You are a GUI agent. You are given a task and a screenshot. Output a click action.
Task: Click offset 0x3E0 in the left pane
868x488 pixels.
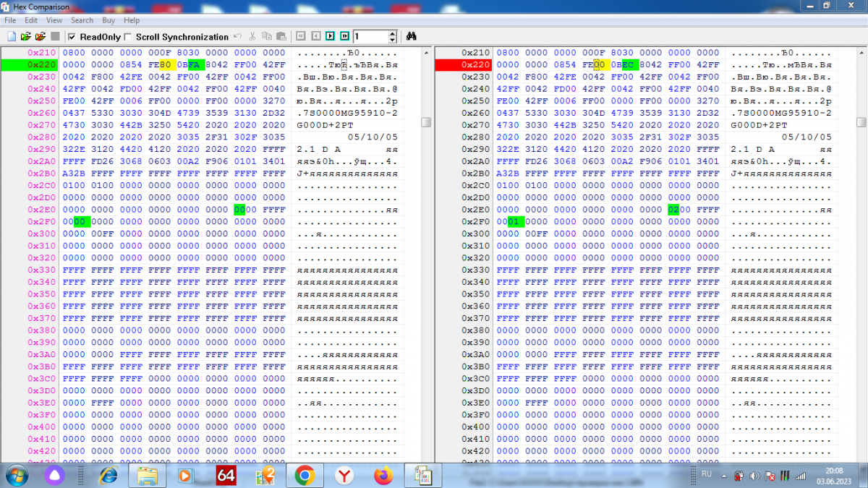(x=41, y=403)
